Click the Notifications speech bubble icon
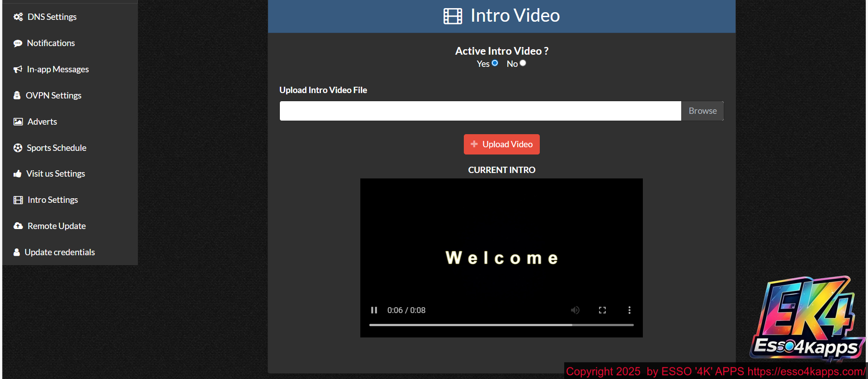This screenshot has height=379, width=868. 18,43
